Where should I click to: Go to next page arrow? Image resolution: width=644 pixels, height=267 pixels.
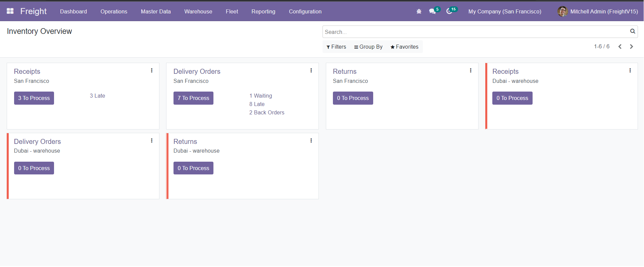pyautogui.click(x=631, y=47)
